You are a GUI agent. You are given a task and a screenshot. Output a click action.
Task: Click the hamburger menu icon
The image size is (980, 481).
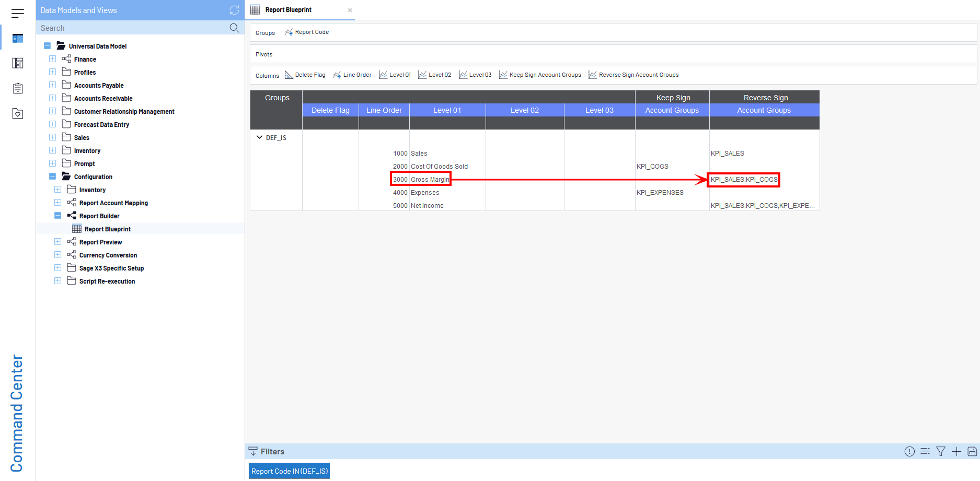coord(18,14)
